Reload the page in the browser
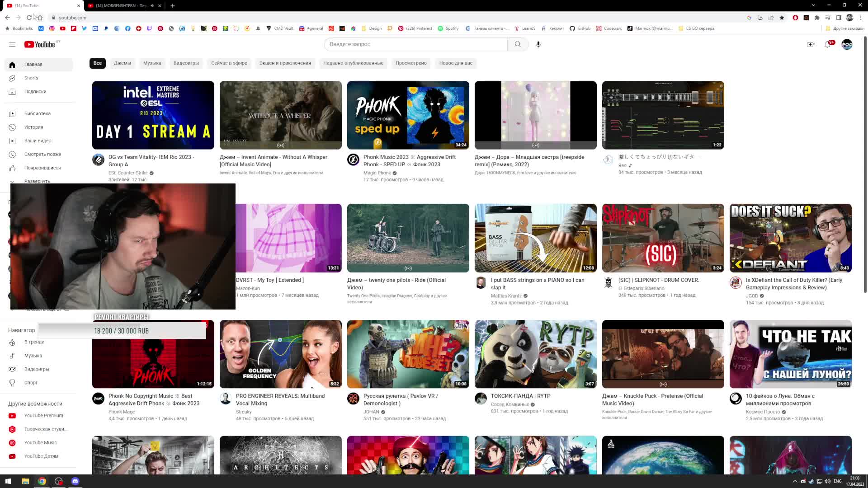Viewport: 868px width, 488px height. click(29, 18)
